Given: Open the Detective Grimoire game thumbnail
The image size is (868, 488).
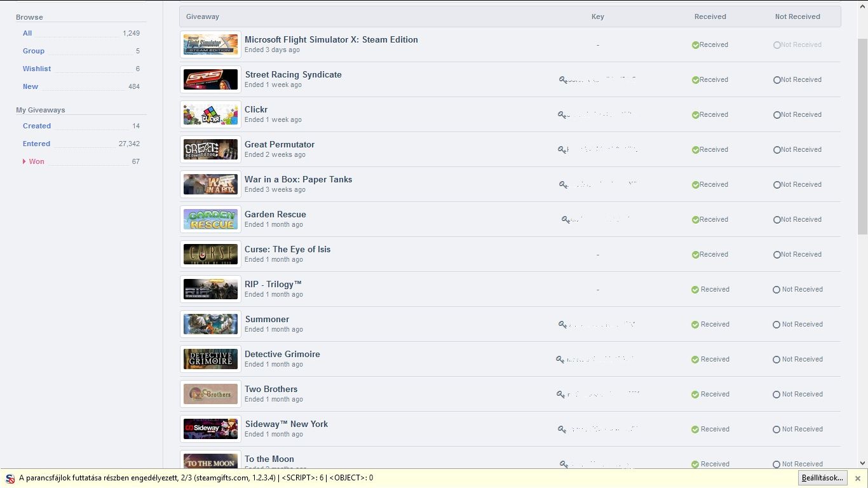Looking at the screenshot, I should 210,359.
